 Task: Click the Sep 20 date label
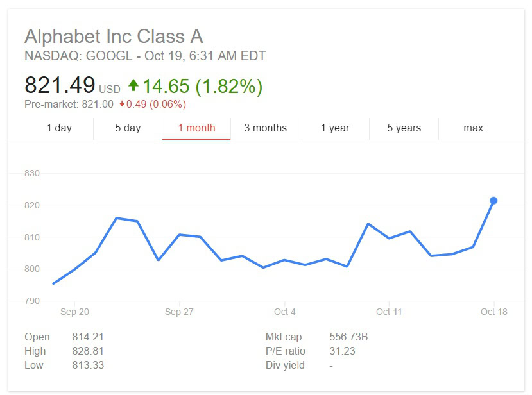(x=74, y=312)
